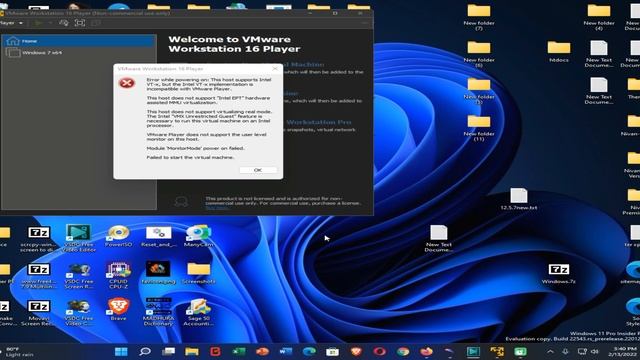This screenshot has width=640, height=360.
Task: Open Excel from the taskbar
Action: (239, 351)
